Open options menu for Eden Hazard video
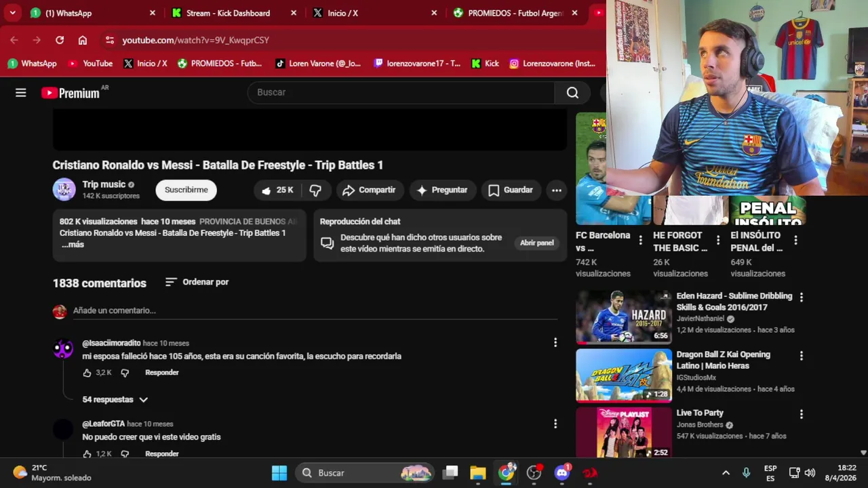The image size is (868, 488). [802, 297]
